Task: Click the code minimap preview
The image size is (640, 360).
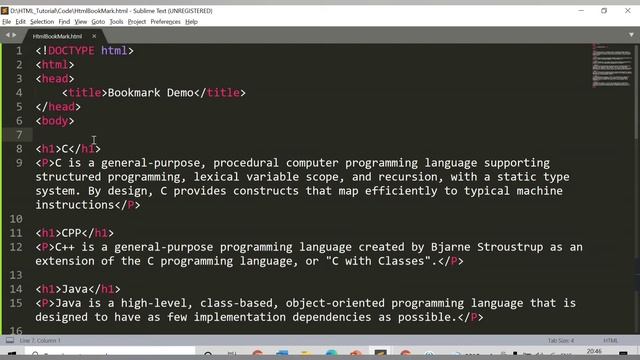Action: point(612,65)
